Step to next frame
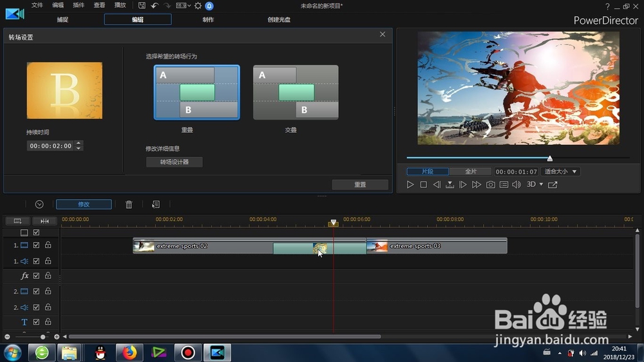 pyautogui.click(x=463, y=184)
